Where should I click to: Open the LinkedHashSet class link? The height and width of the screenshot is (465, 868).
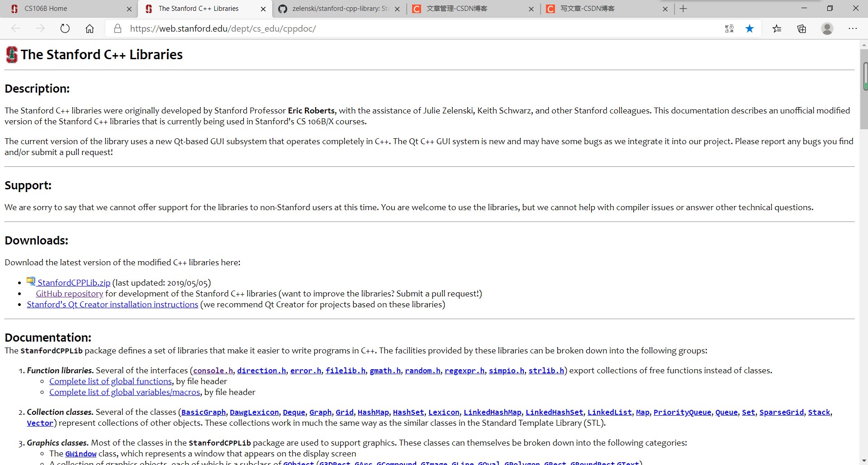[x=555, y=412]
